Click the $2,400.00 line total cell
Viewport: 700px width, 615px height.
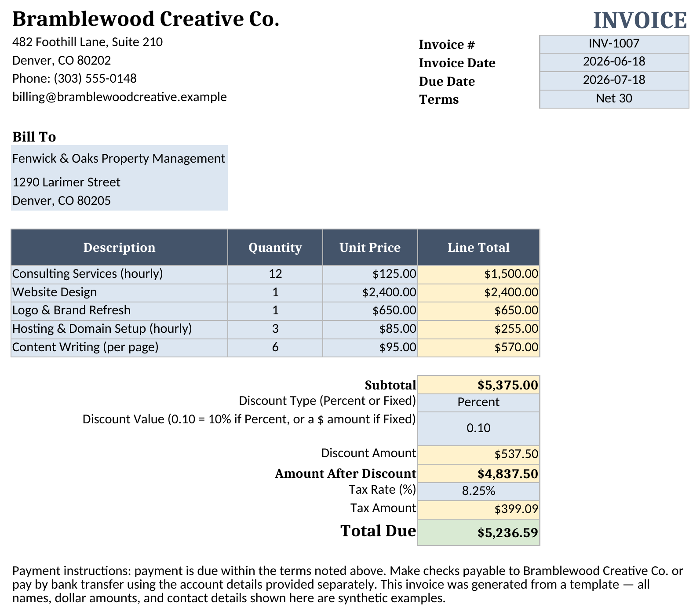(x=478, y=293)
